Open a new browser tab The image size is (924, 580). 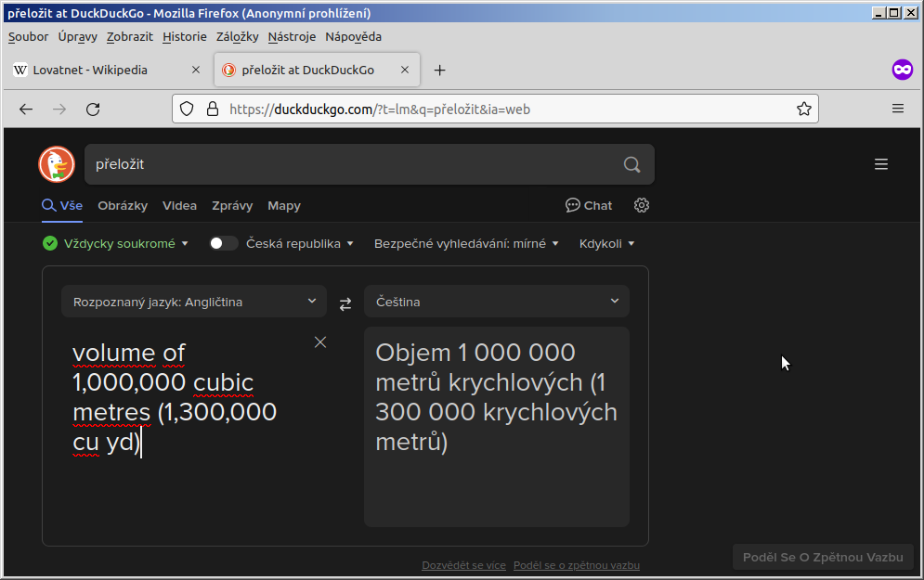(x=440, y=70)
